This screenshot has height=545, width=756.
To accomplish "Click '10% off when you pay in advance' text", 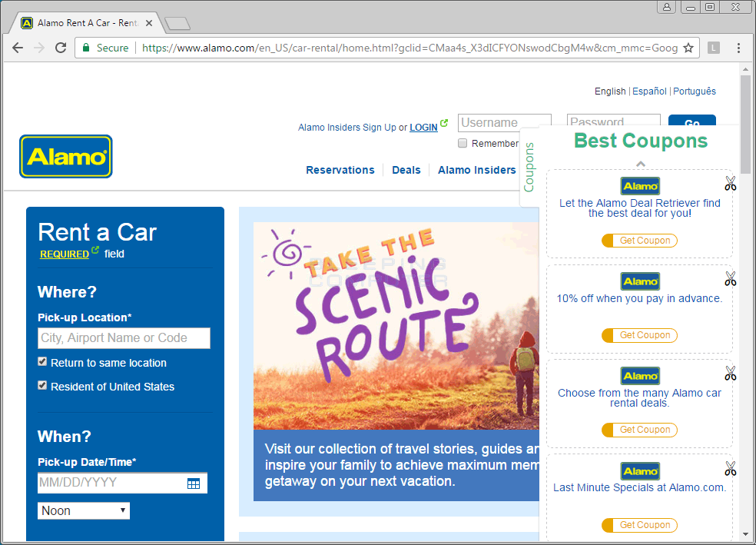I will point(639,298).
